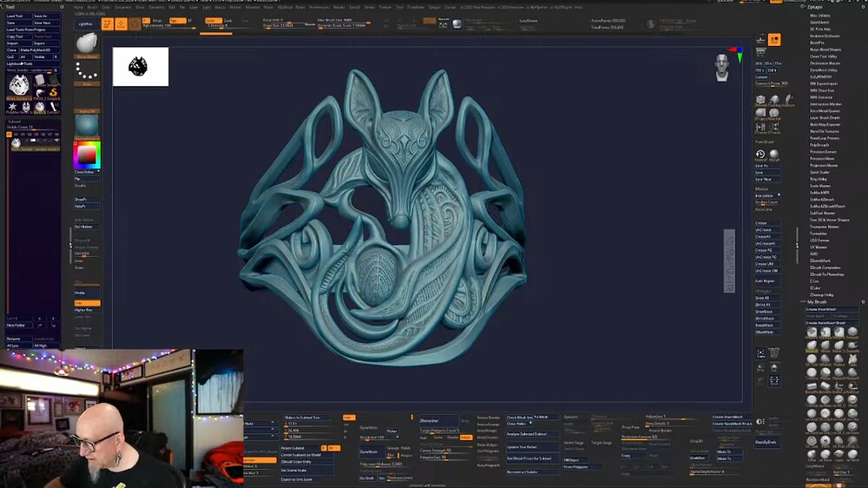
Task: Click the XYZ axis gizmo in viewport
Action: 737,55
